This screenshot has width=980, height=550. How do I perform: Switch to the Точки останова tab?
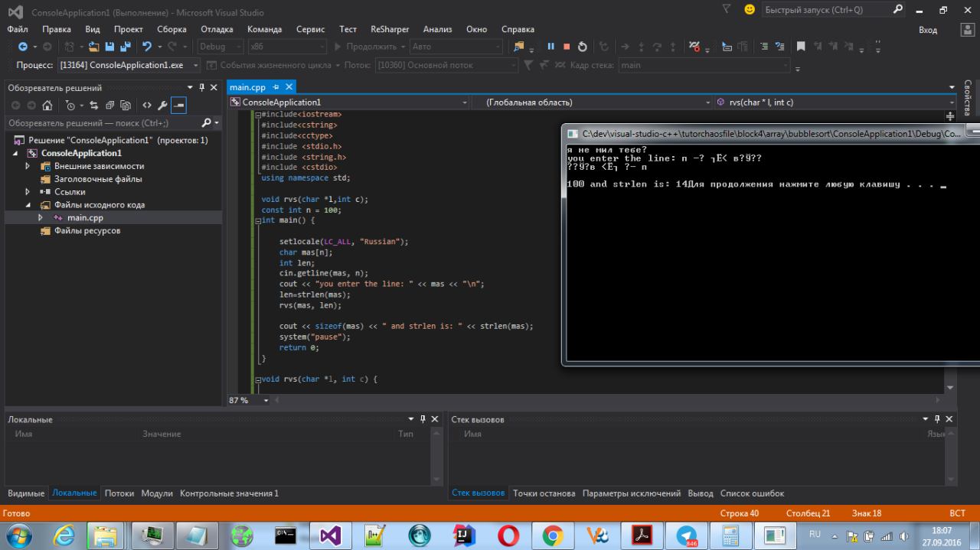[x=544, y=493]
